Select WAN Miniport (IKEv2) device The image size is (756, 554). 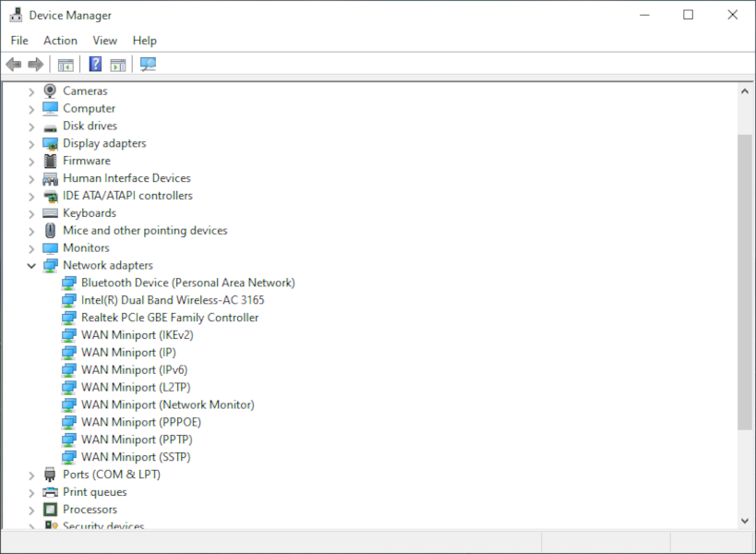click(137, 335)
